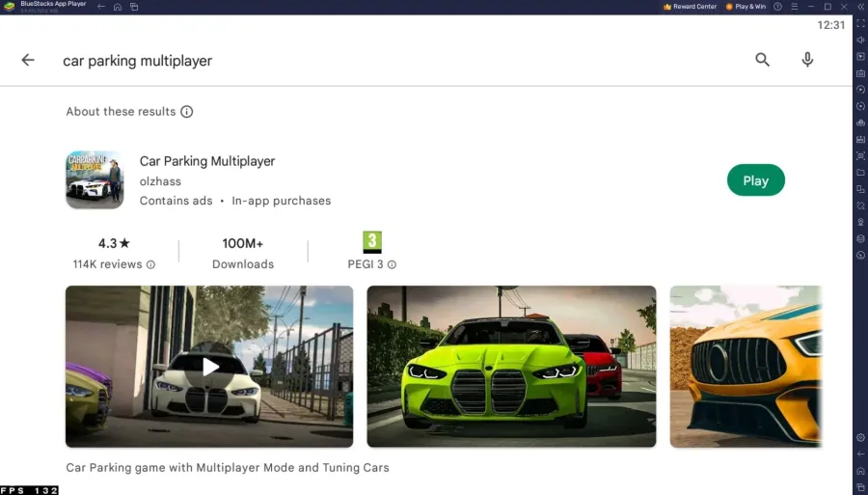The image size is (868, 495).
Task: Click the Contains ads label
Action: (x=176, y=201)
